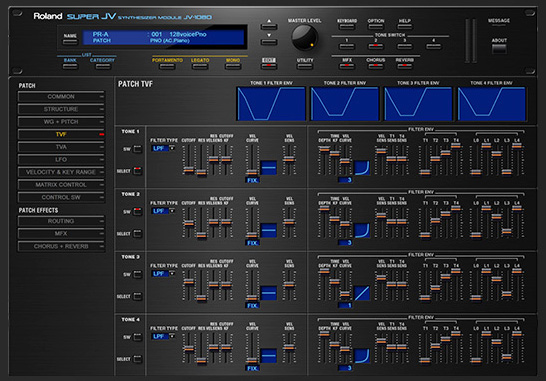Enable PORTAMENTO
546x381 pixels.
[x=167, y=66]
